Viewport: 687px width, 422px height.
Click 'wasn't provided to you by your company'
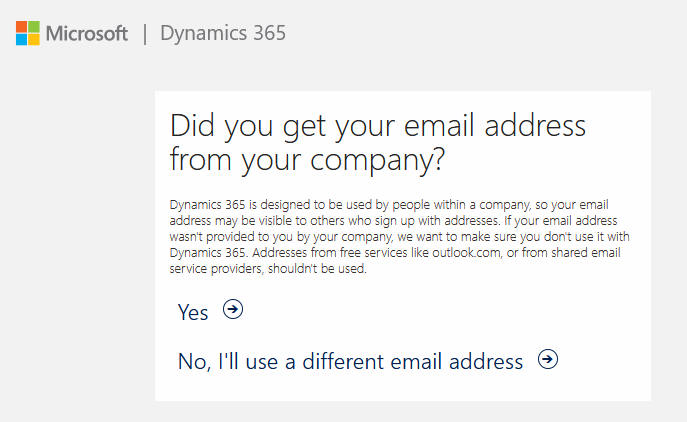pos(281,237)
